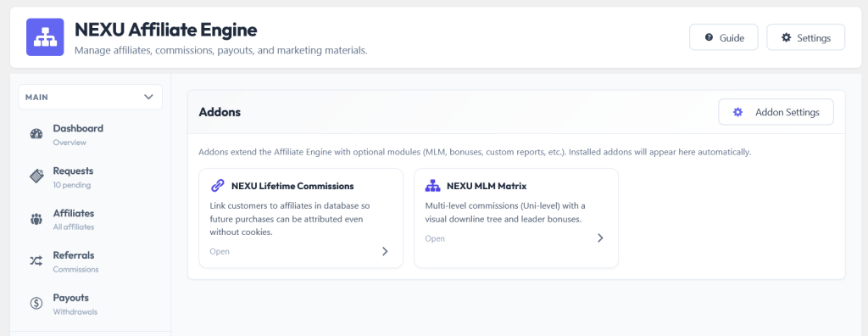Click the Dashboard speedometer icon

(36, 134)
